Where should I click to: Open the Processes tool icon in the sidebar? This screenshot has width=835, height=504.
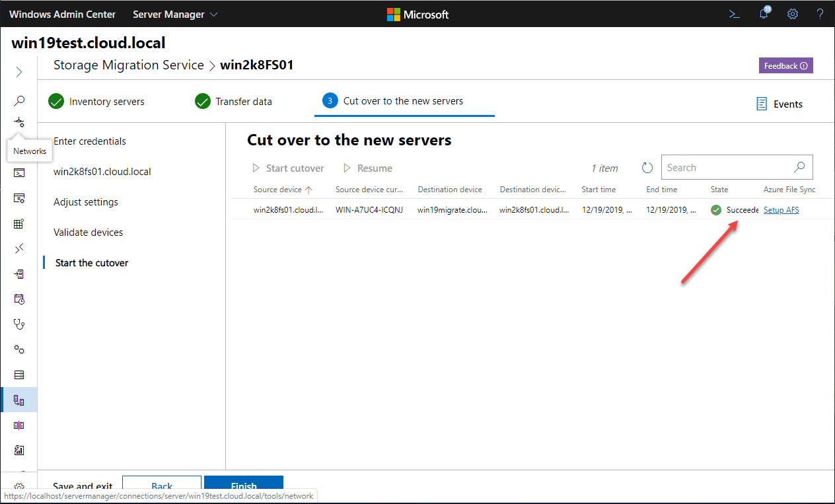(x=19, y=198)
